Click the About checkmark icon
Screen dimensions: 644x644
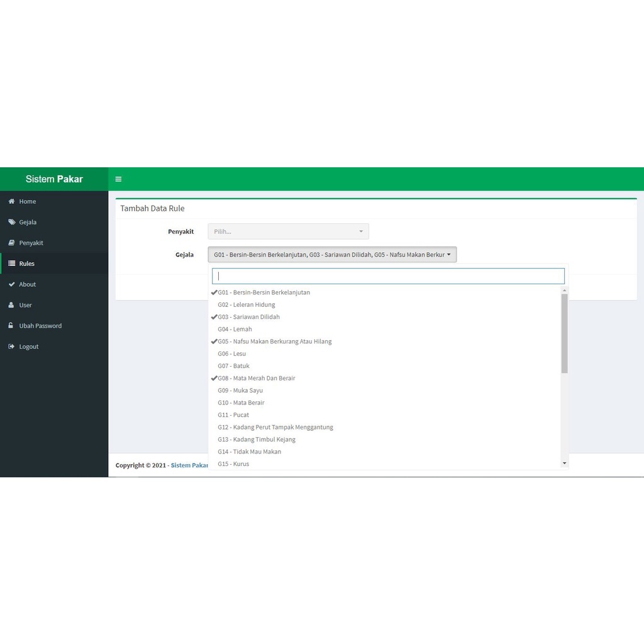[x=11, y=284]
